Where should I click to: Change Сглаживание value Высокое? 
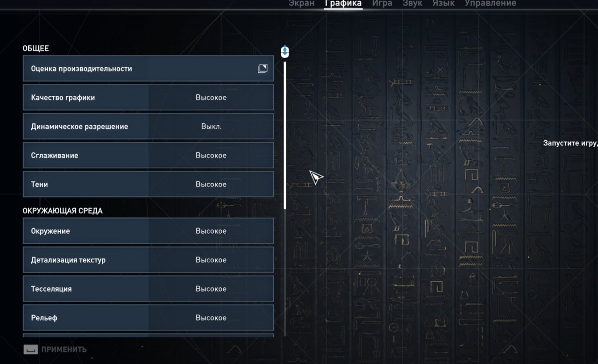(x=211, y=156)
